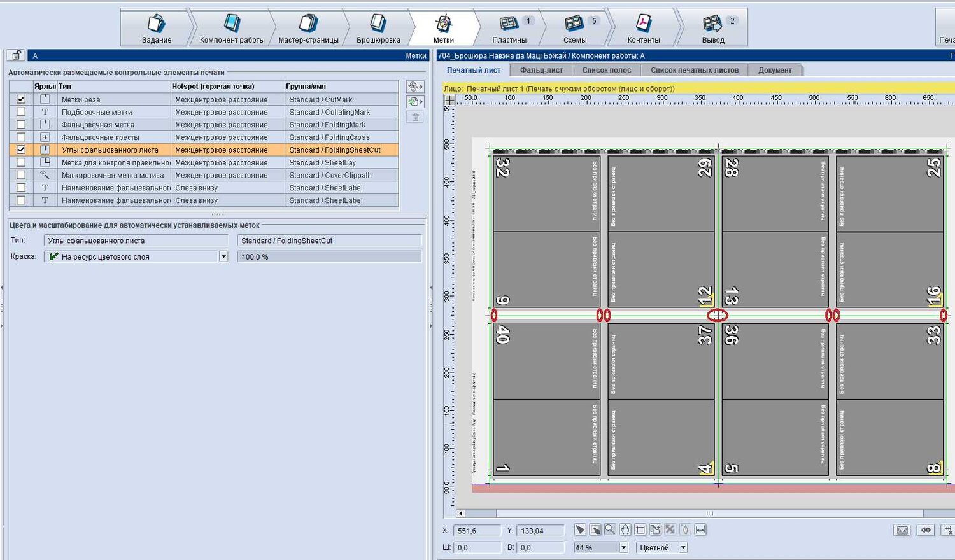Screen dimensions: 955x560
Task: Switch to the Документ tab
Action: point(775,70)
